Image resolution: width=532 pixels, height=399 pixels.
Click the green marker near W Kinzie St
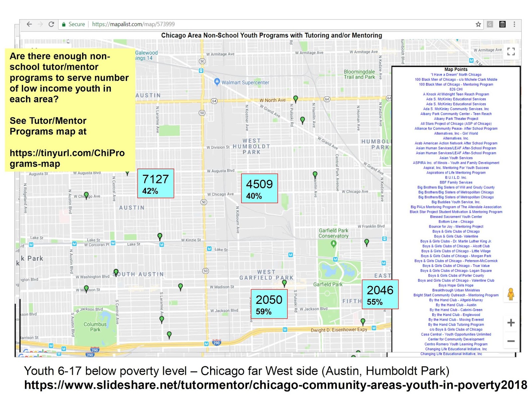click(160, 236)
